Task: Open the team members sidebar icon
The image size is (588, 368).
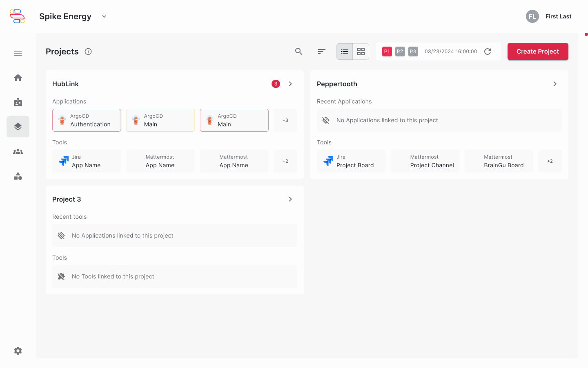Action: pos(18,151)
